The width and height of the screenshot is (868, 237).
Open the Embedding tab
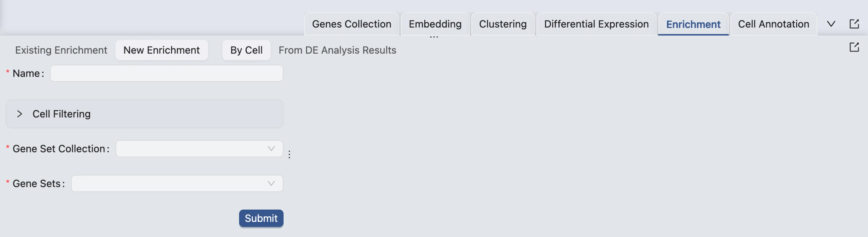point(435,24)
